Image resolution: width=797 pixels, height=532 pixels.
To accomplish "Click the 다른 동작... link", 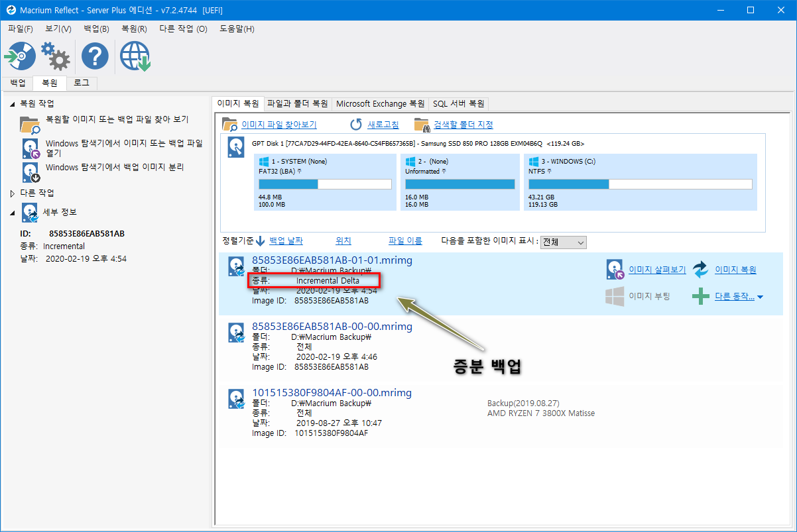I will tap(735, 297).
